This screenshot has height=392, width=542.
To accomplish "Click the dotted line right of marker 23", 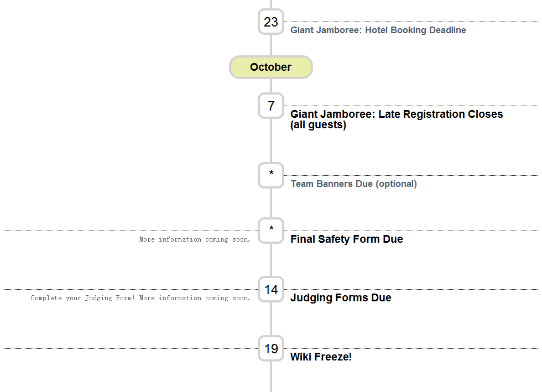I will pyautogui.click(x=411, y=22).
